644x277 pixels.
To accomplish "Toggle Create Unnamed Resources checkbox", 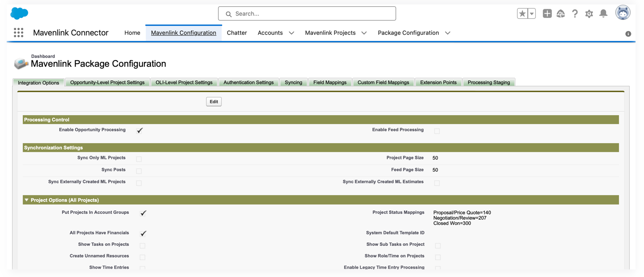I will pyautogui.click(x=142, y=257).
